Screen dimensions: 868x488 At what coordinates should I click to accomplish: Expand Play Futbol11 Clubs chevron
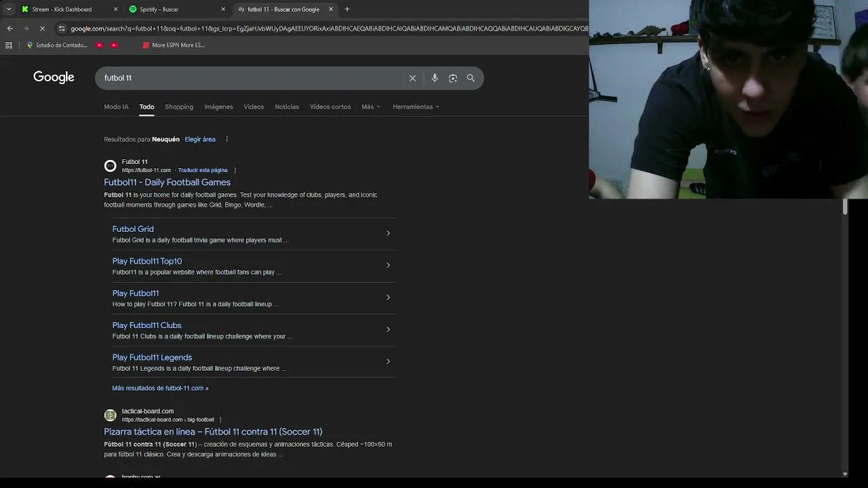(x=388, y=329)
